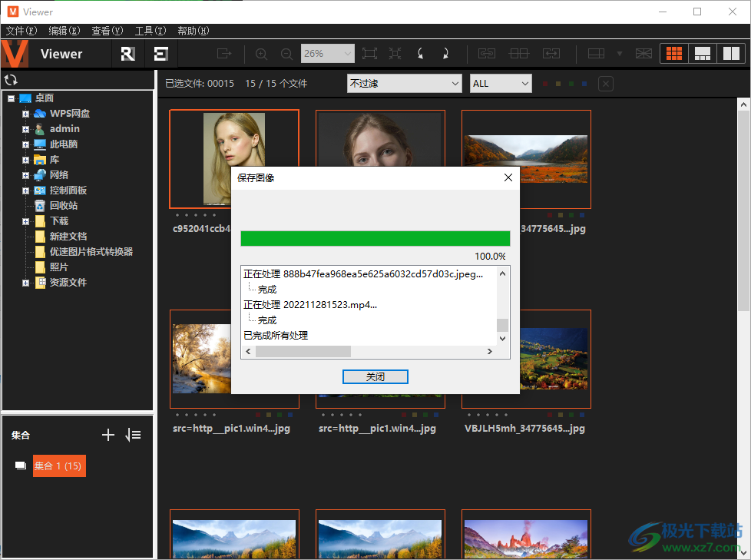Screen dimensions: 751x560
Task: Switch to split two-pane view
Action: click(731, 54)
